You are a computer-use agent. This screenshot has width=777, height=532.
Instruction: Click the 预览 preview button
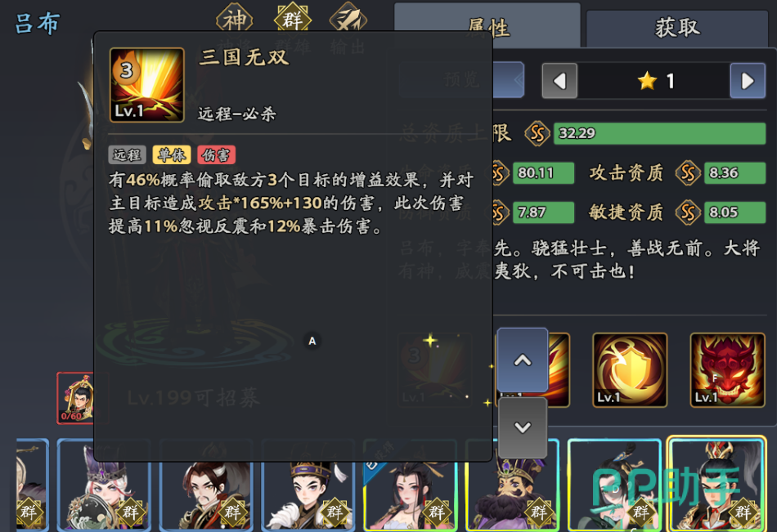(462, 79)
